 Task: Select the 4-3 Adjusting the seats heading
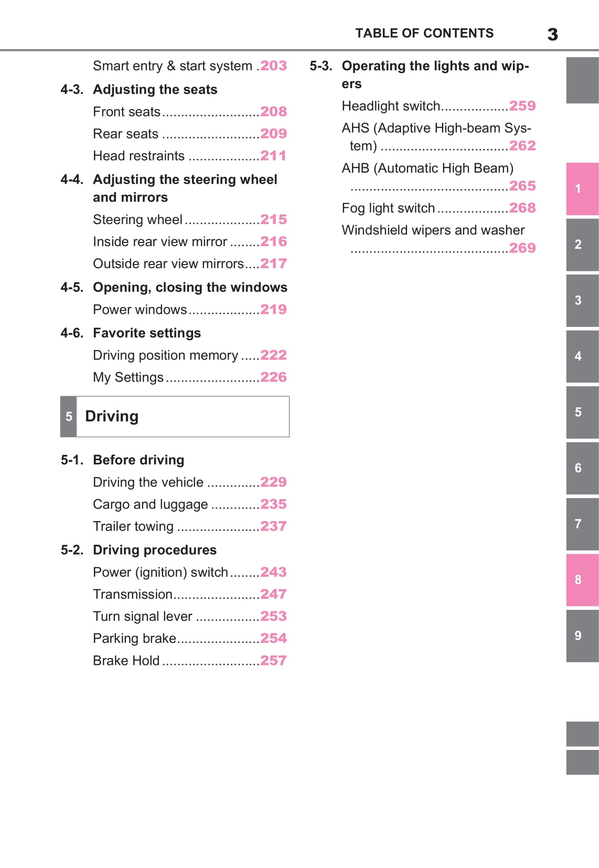coord(155,90)
